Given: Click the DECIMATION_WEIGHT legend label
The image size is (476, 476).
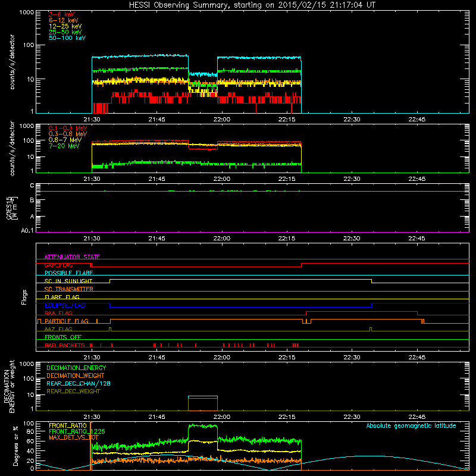Looking at the screenshot, I should pyautogui.click(x=76, y=375).
